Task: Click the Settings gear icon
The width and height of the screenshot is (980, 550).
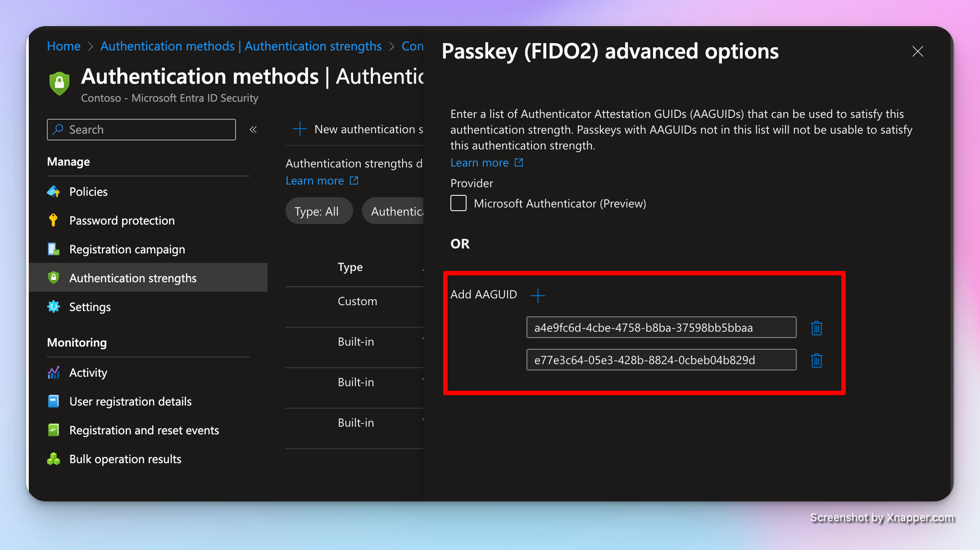Action: [54, 307]
